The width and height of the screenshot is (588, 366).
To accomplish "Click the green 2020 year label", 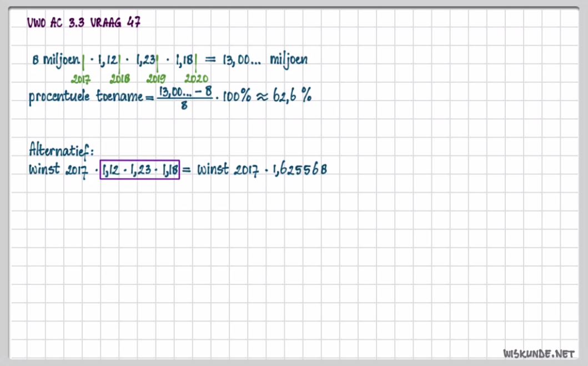I will [196, 78].
